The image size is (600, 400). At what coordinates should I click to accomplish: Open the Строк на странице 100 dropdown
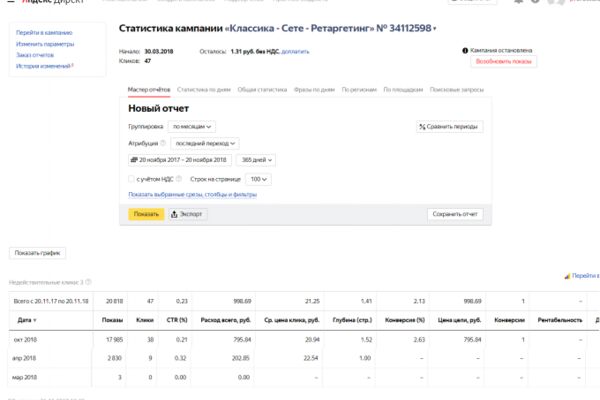click(258, 179)
